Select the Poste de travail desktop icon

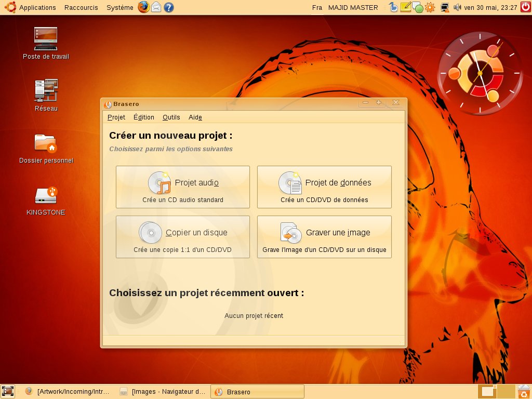(x=46, y=44)
